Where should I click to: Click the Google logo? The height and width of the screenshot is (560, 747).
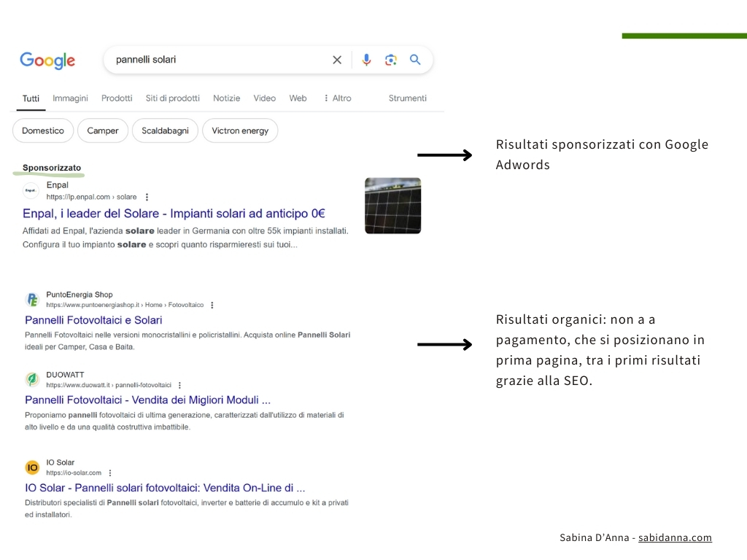(x=47, y=61)
